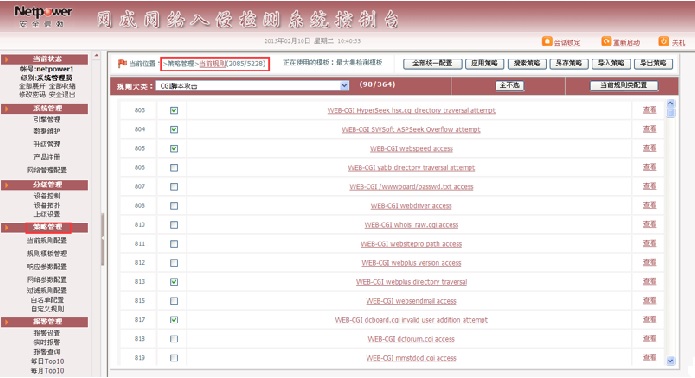Click the arrow icon beside 策略管理 header
Screen dimensions: 695x378
[6, 228]
